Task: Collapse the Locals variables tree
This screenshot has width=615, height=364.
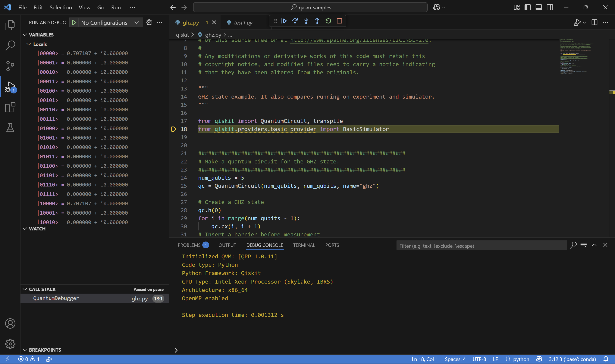Action: [29, 44]
